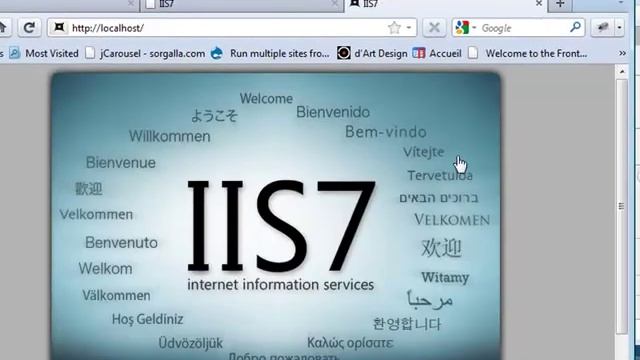Close the middle IIS7 tab

[x=334, y=4]
